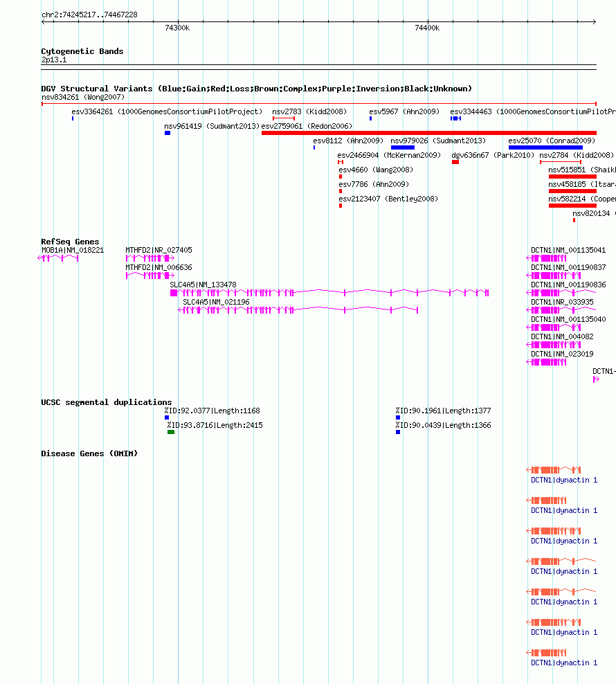
Task: Open the %ID:90.0439|Length:1366 duplication label
Action: 443,425
